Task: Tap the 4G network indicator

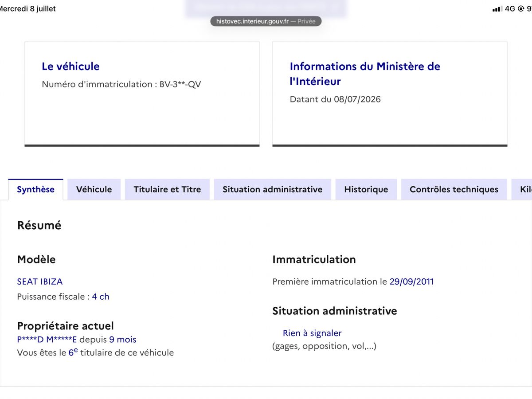Action: point(510,8)
